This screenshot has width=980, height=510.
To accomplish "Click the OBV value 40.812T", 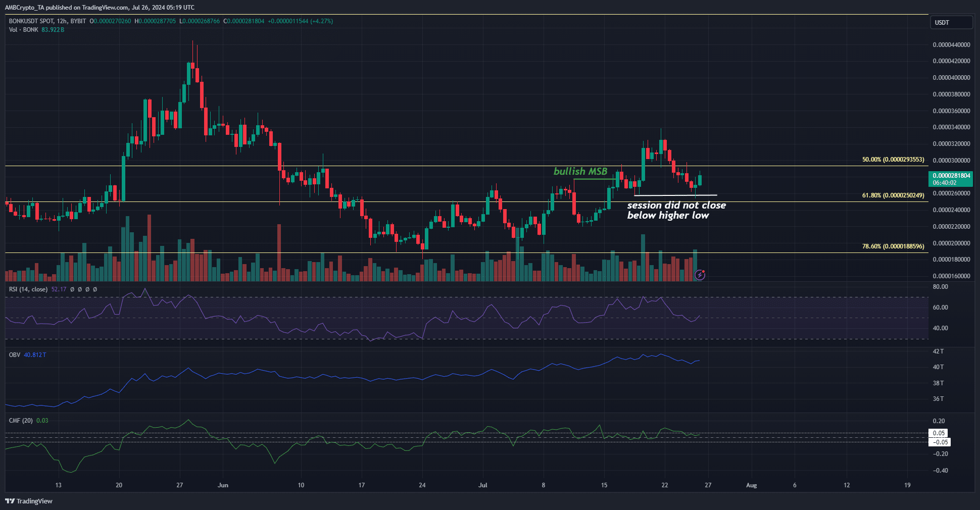I will 35,355.
